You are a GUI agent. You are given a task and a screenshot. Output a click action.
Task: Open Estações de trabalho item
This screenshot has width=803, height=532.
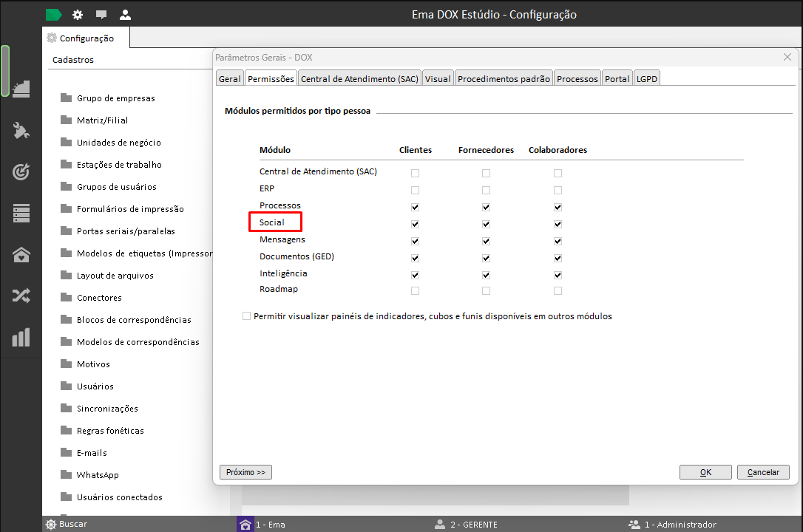[x=119, y=164]
